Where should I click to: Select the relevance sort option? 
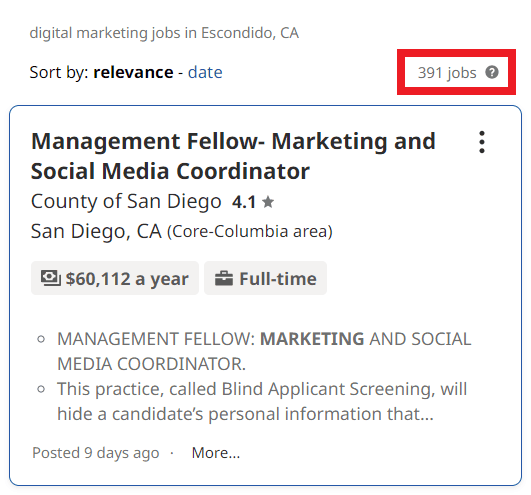click(x=133, y=72)
